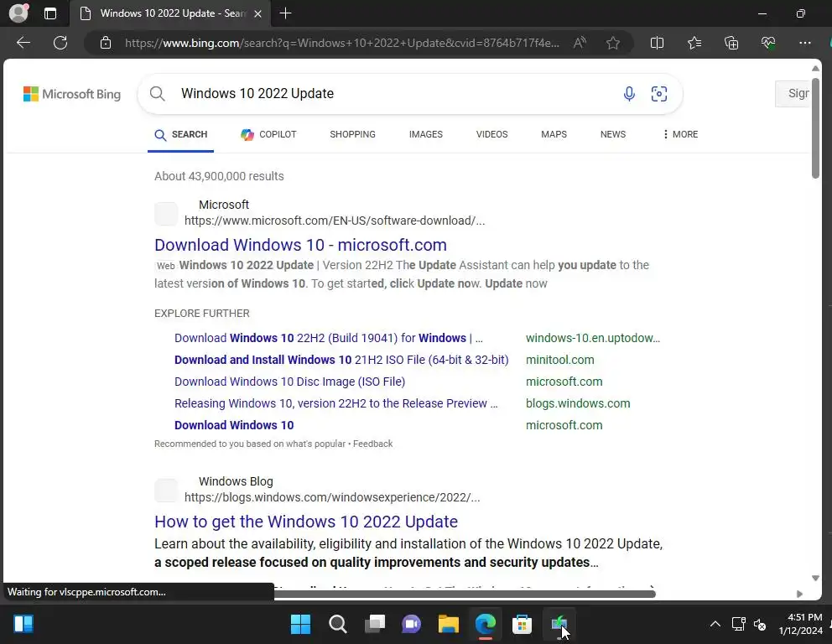Viewport: 832px width, 644px height.
Task: Open a new browser tab
Action: pos(285,13)
